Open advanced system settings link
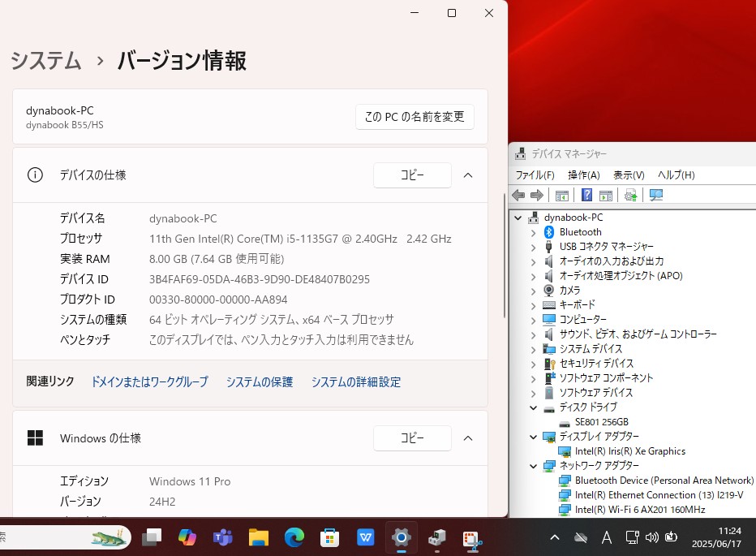Viewport: 756px width, 556px height. [356, 382]
